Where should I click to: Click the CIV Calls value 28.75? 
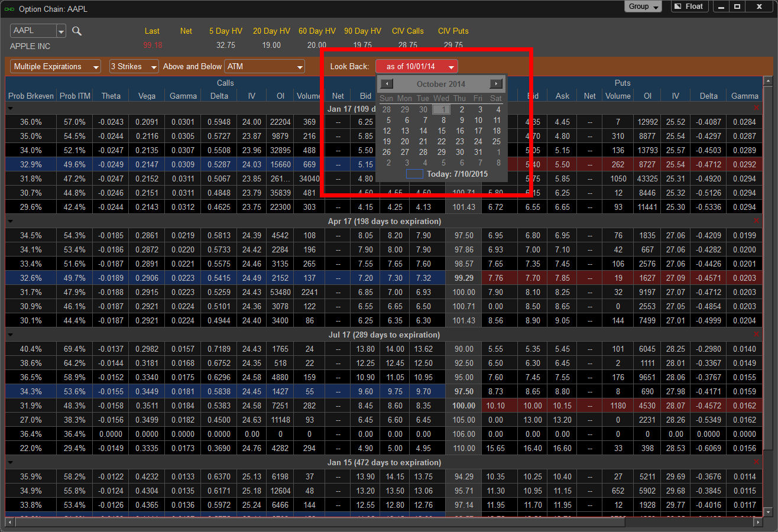pos(408,46)
